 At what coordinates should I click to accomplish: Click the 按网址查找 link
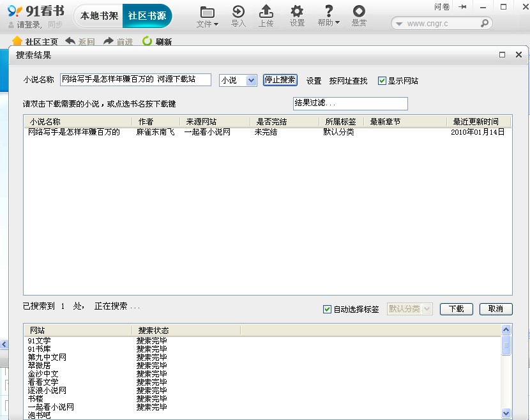(348, 81)
